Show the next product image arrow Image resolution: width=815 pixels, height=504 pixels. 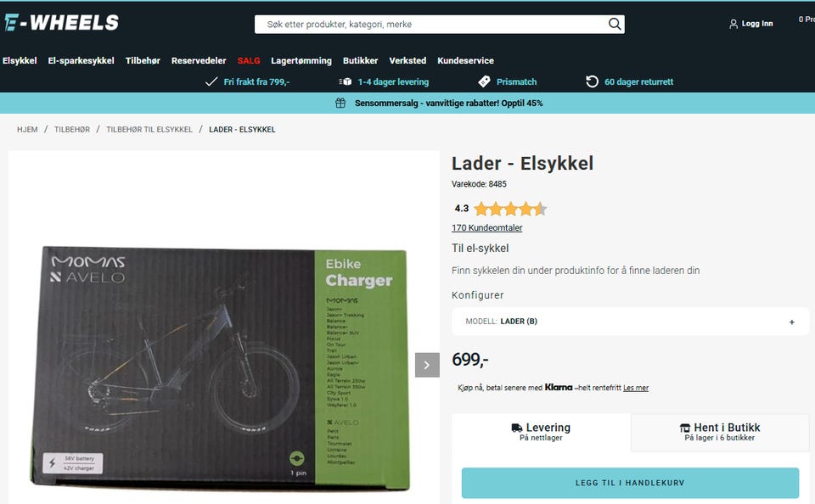427,365
